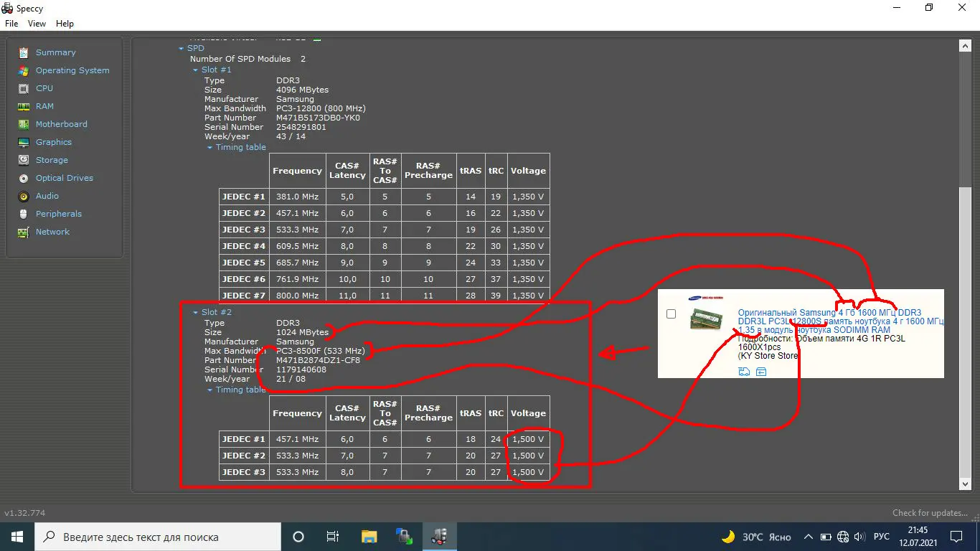Switch the РУС input language
980x551 pixels.
[882, 537]
